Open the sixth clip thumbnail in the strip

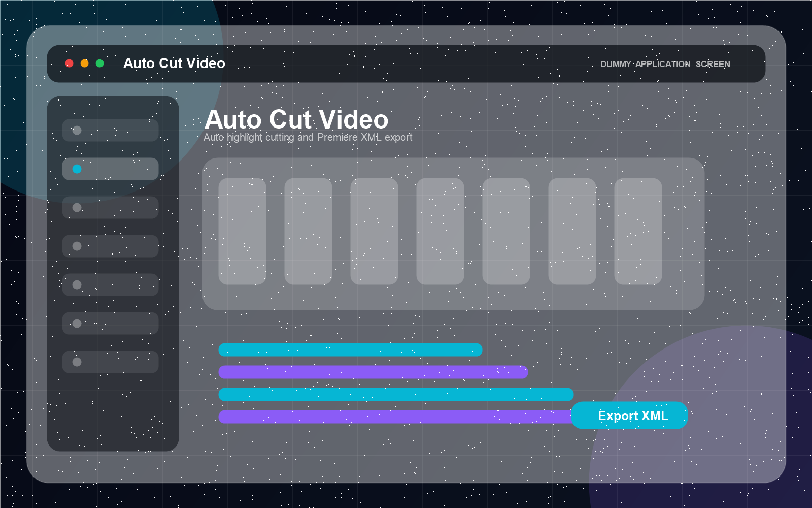572,231
